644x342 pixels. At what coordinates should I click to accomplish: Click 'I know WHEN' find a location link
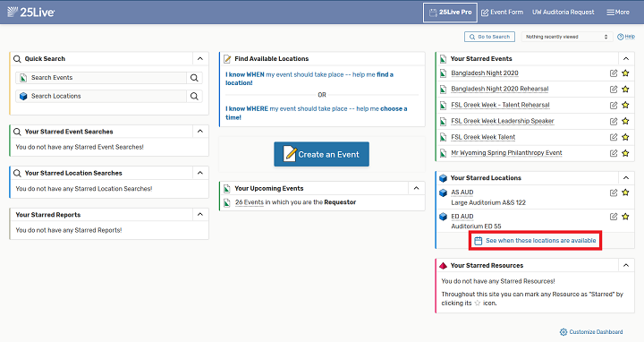[x=309, y=79]
